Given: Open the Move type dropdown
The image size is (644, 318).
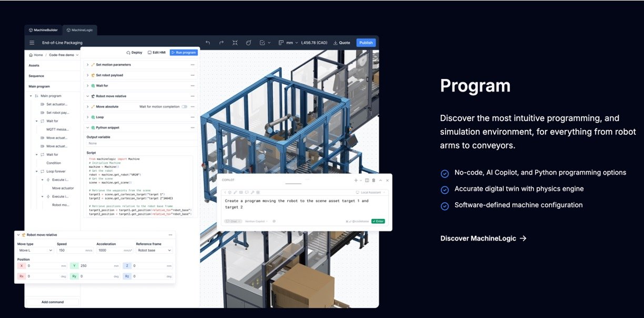Looking at the screenshot, I should click(x=36, y=251).
